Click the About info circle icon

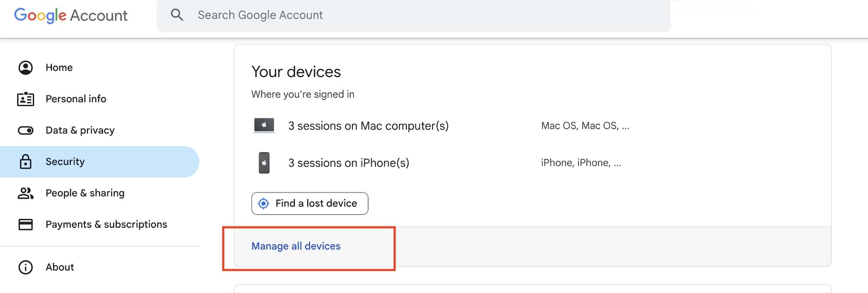[26, 267]
